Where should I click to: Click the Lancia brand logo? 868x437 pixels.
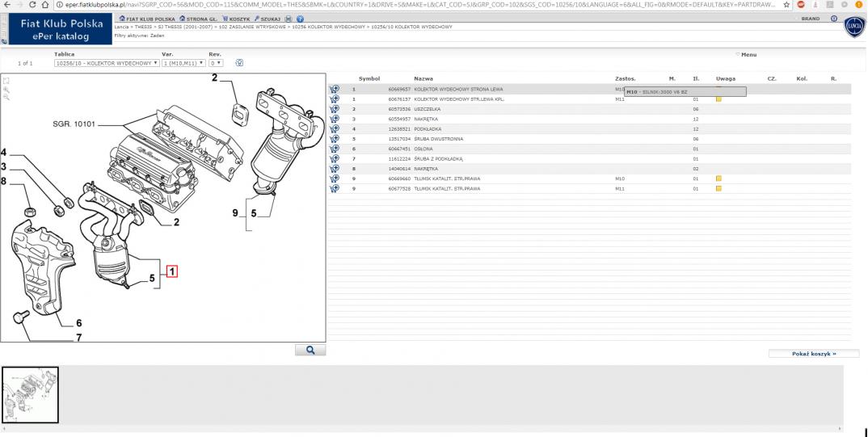[853, 27]
